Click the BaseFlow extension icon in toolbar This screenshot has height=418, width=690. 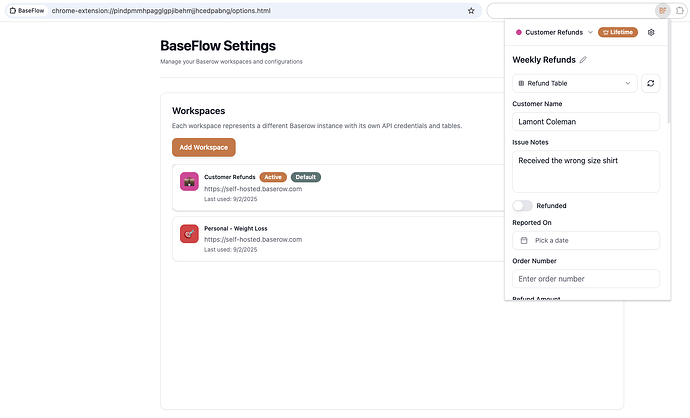coord(662,10)
